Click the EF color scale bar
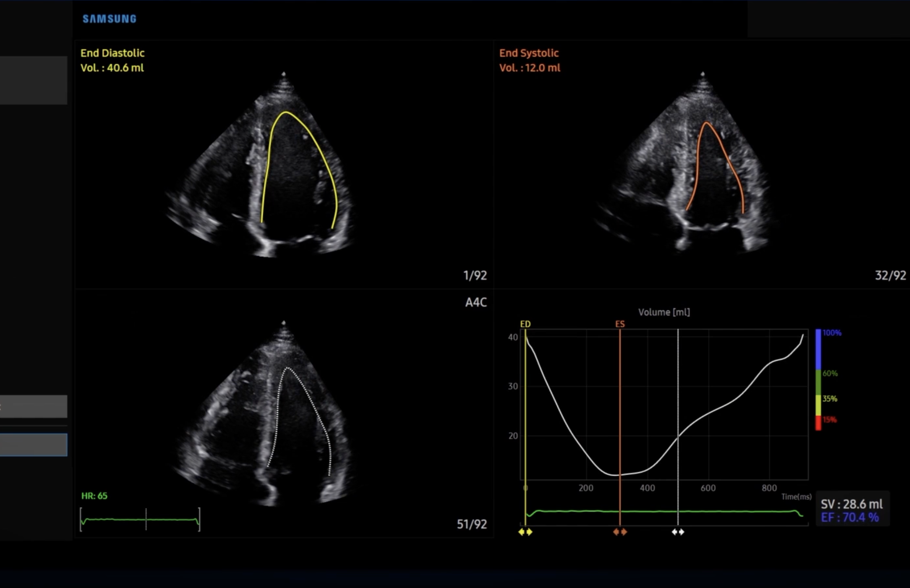 pyautogui.click(x=818, y=379)
